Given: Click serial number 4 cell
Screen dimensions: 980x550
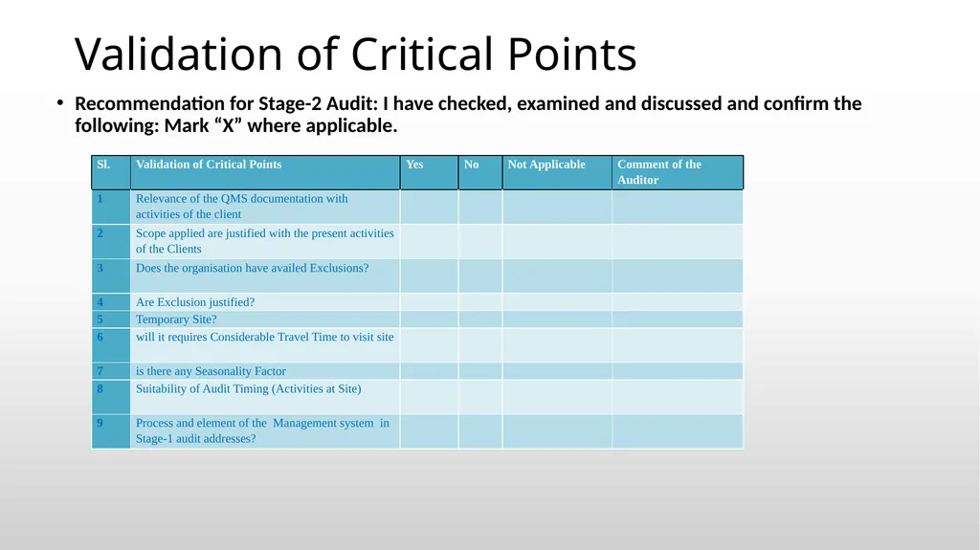Looking at the screenshot, I should (111, 302).
